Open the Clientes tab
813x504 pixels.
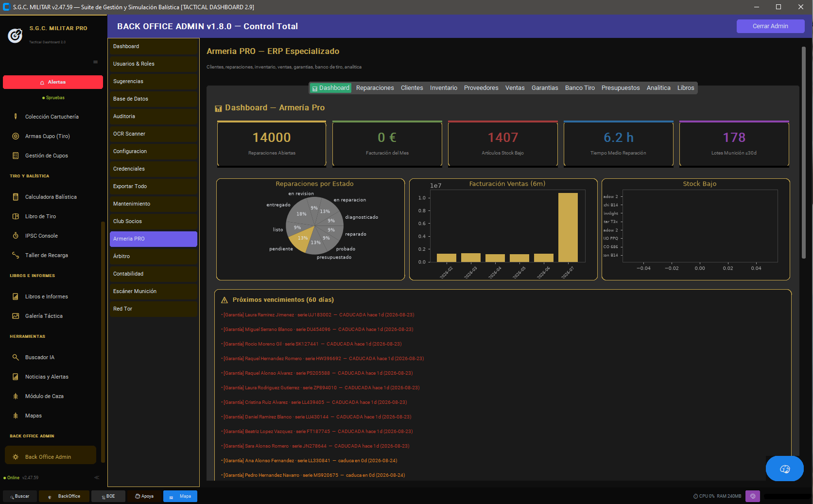pyautogui.click(x=412, y=88)
